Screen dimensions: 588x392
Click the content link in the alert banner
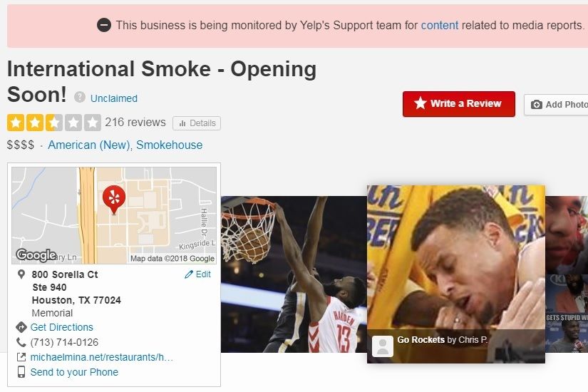click(x=440, y=25)
